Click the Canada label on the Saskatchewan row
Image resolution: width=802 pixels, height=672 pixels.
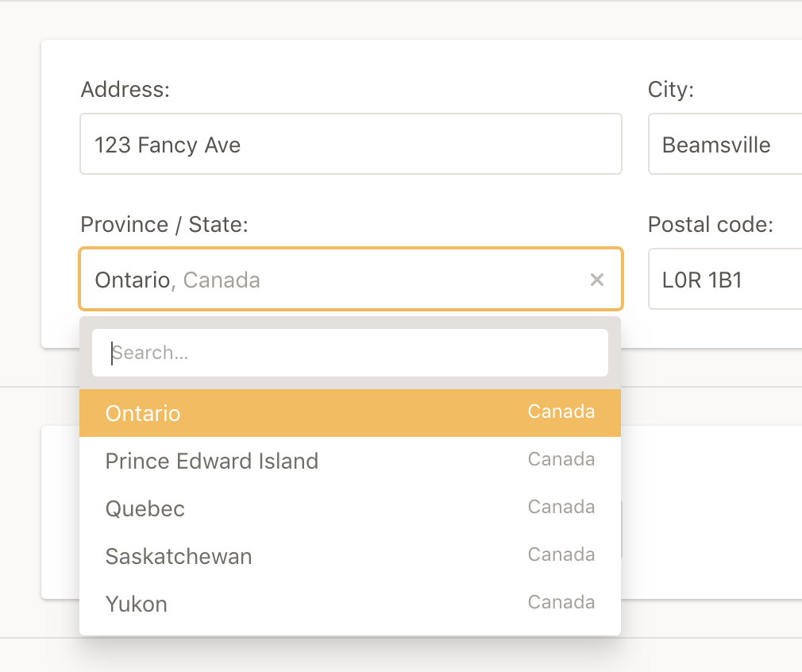(561, 554)
